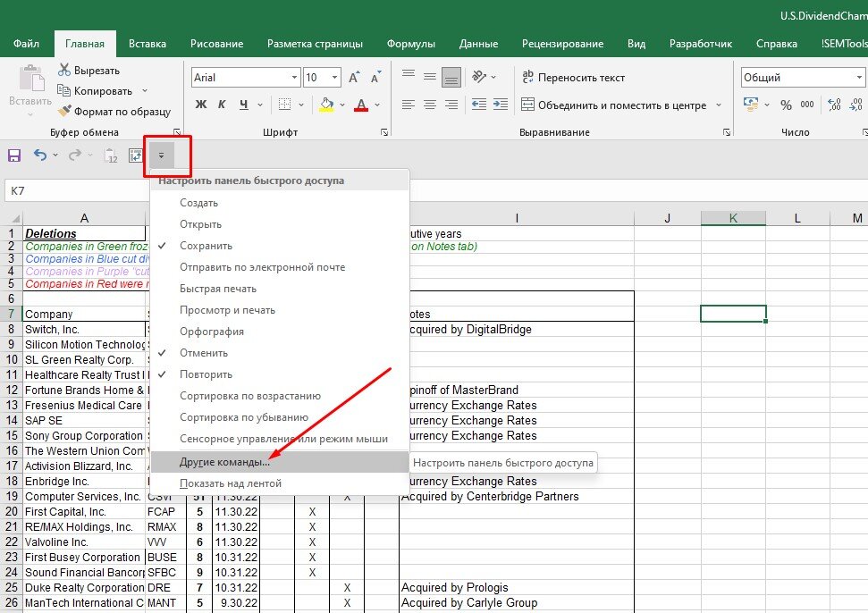Switch to the Рецензирование tab

[562, 44]
